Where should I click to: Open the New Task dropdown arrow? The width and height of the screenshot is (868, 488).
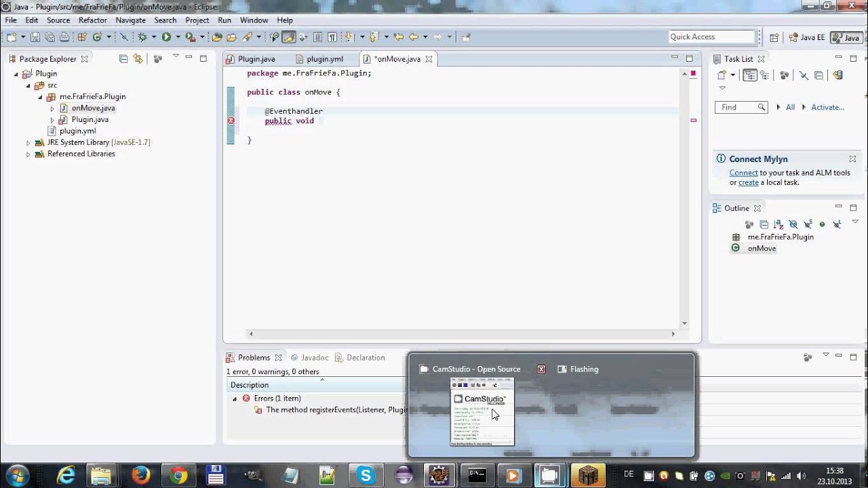coord(732,75)
